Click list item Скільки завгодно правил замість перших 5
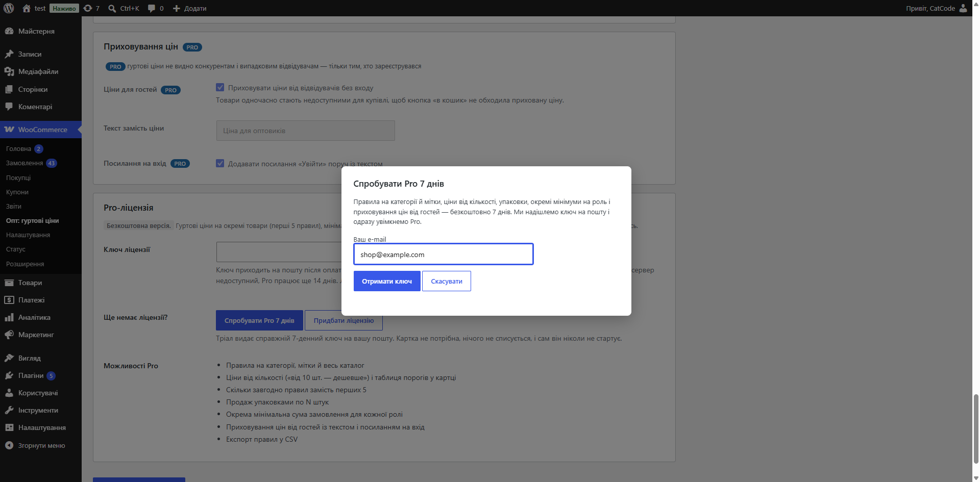980x482 pixels. 297,390
